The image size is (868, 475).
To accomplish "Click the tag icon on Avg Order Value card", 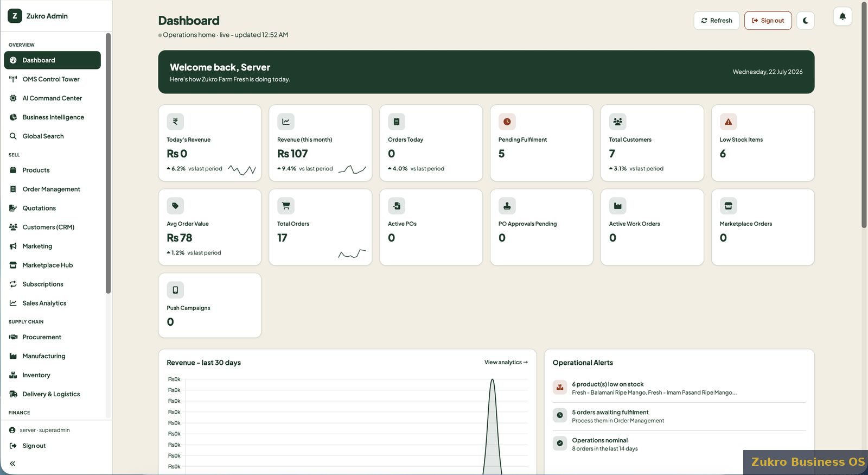I will 175,206.
